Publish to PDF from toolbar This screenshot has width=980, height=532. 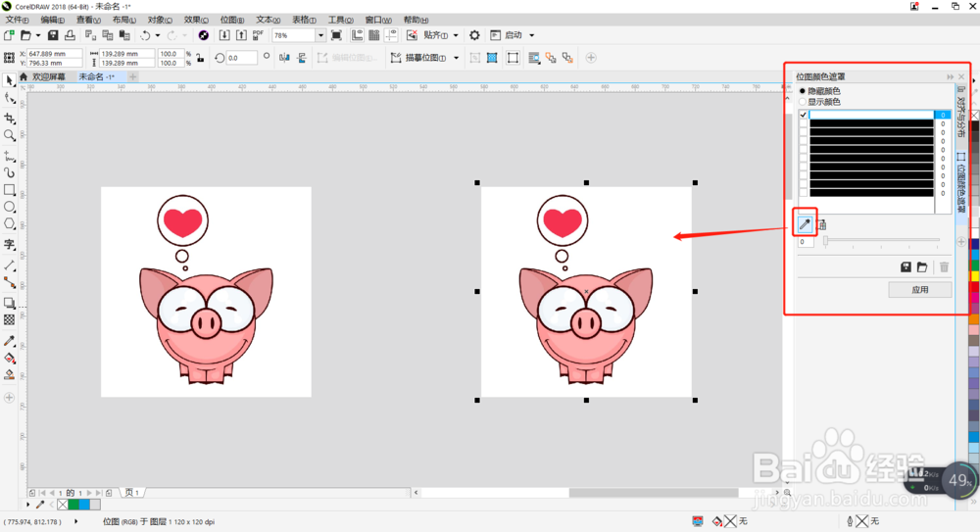pyautogui.click(x=258, y=35)
